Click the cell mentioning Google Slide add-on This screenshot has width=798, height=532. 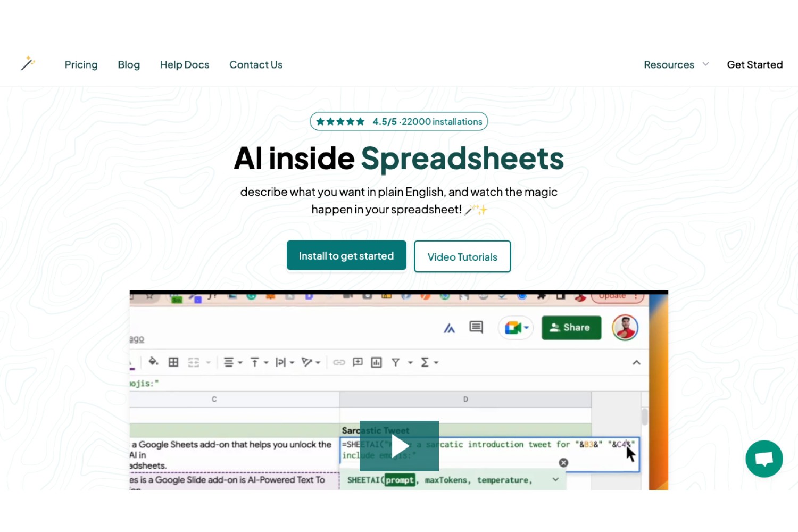[235, 481]
